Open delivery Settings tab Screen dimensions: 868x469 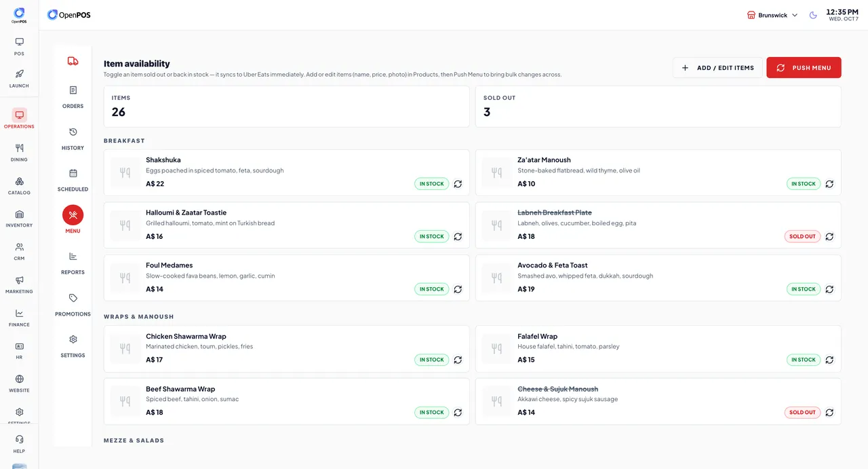[x=73, y=346]
